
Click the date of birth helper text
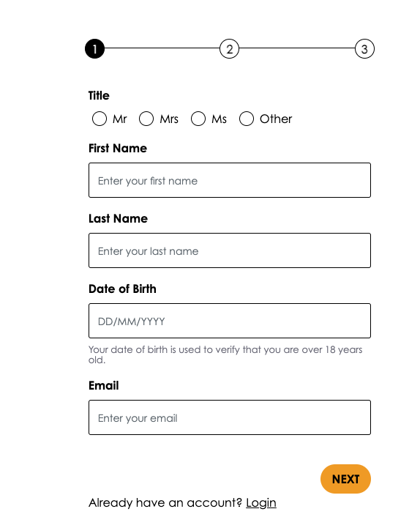pos(225,354)
